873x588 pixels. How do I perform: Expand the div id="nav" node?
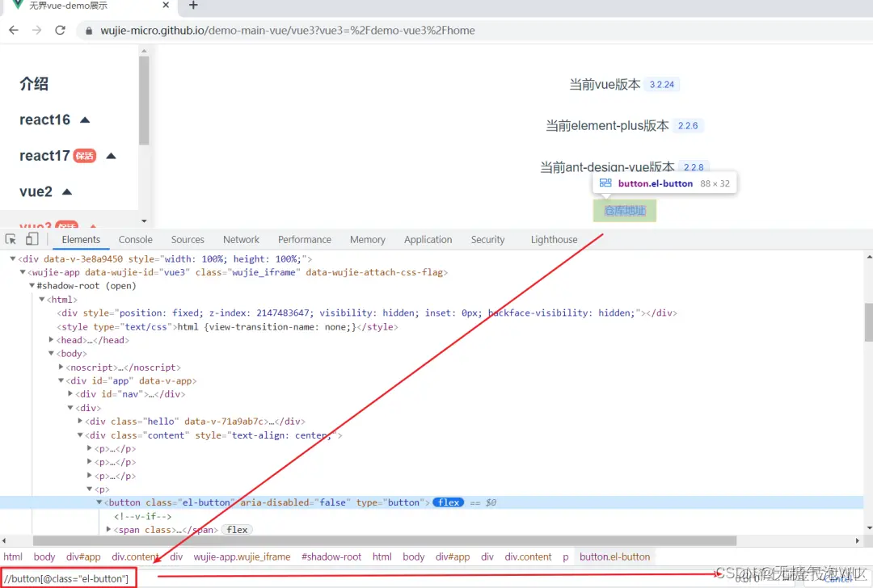tap(70, 393)
